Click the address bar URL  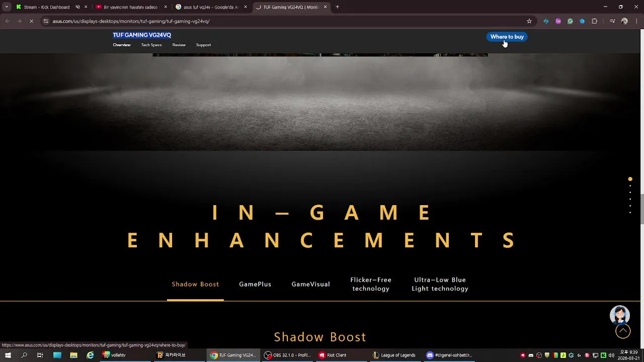[131, 21]
